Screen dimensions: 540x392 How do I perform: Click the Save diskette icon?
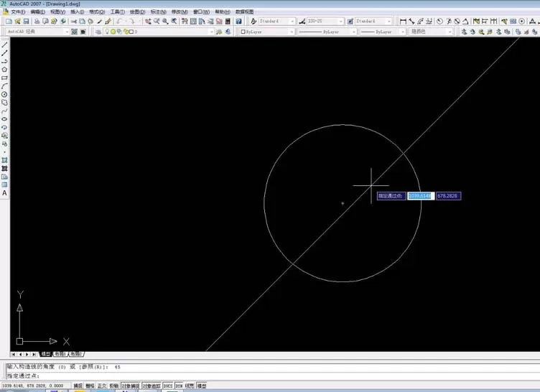26,22
